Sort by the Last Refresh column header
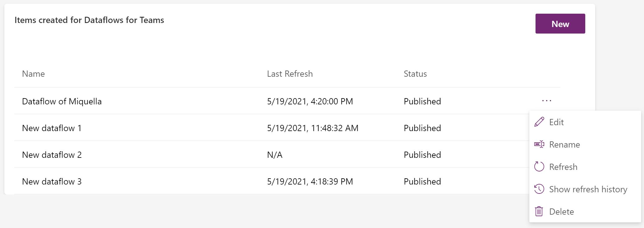The image size is (644, 228). point(289,74)
